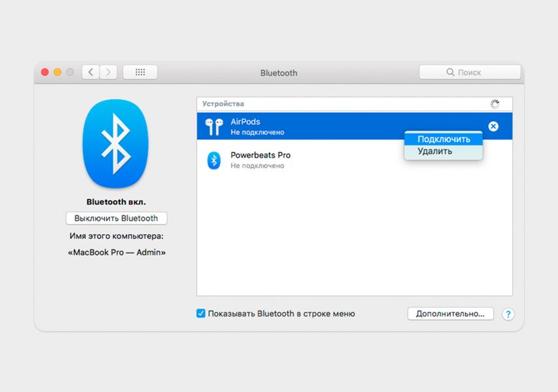Click the back navigation arrow
Viewport: 558px width, 392px height.
tap(91, 72)
